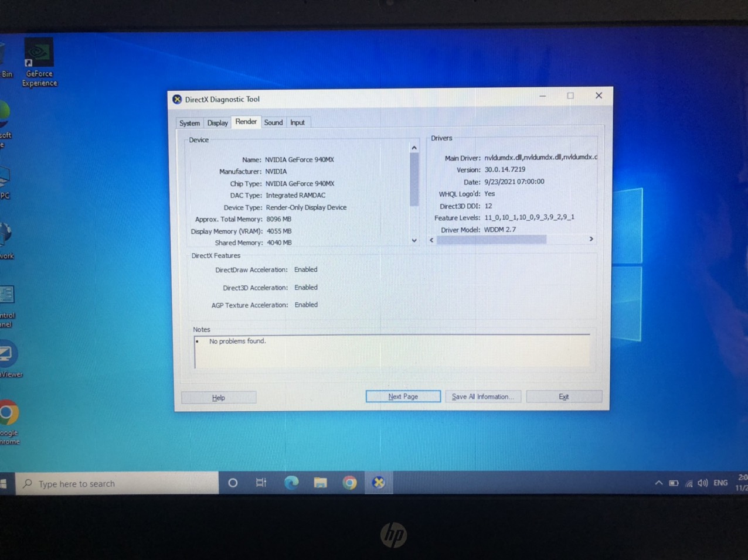This screenshot has width=748, height=560.
Task: Click the Manufacturer value 'NVIDIA'
Action: (x=276, y=172)
